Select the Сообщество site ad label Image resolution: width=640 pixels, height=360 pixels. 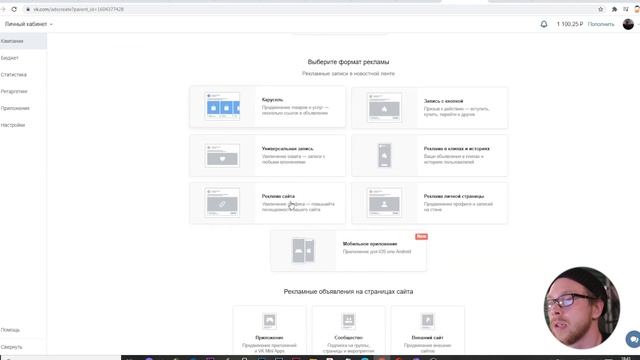348,338
